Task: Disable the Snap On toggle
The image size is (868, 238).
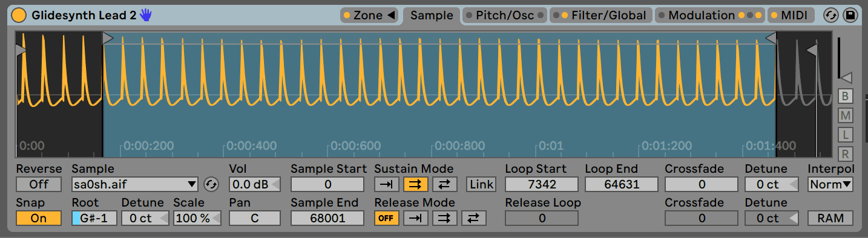Action: pos(39,218)
